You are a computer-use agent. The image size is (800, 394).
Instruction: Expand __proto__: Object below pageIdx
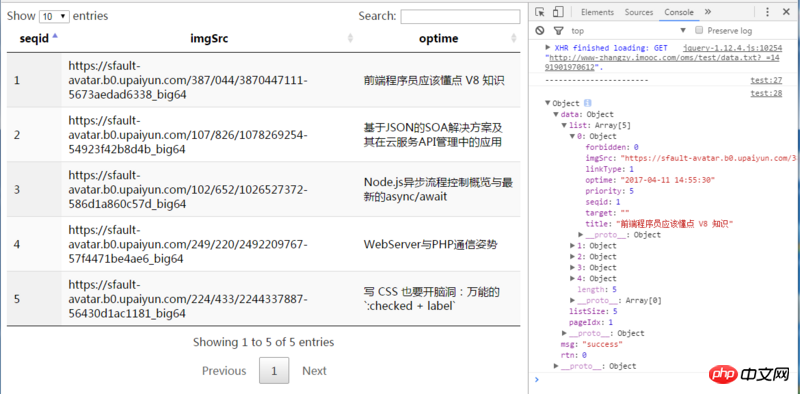(564, 333)
